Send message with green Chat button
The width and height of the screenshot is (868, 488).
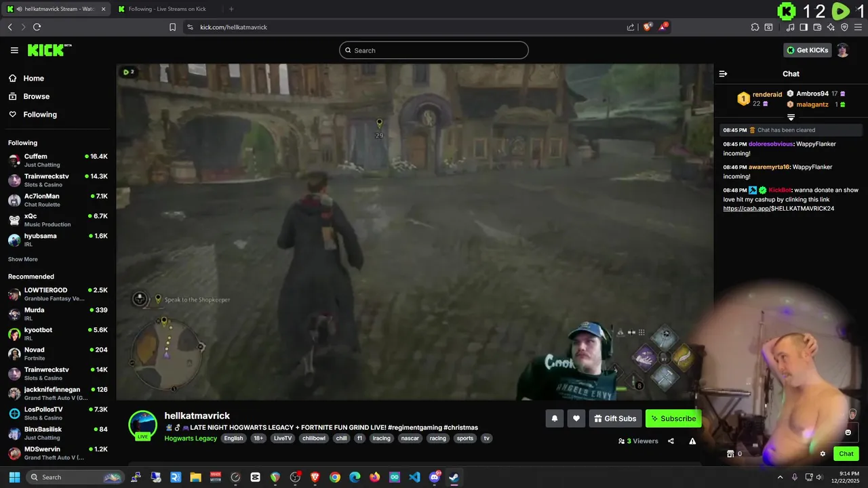(x=846, y=454)
